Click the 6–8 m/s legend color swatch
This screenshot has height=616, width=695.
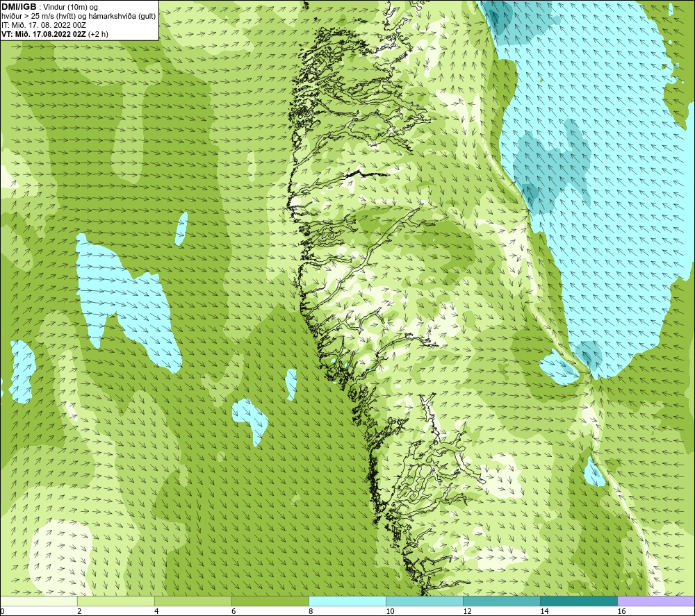pos(270,601)
